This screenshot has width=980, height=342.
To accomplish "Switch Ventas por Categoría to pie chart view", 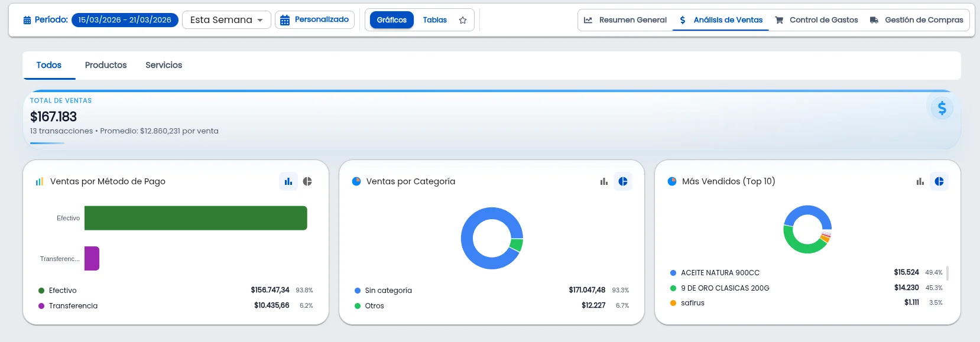I will click(x=623, y=181).
